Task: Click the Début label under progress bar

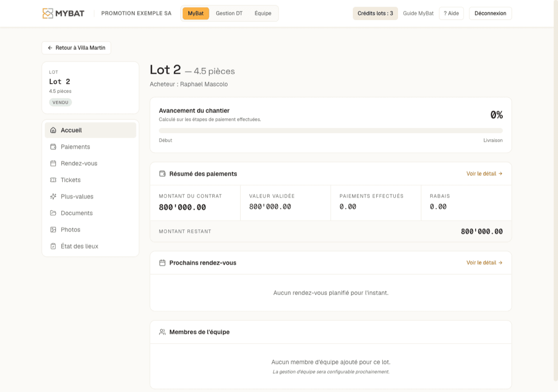Action: coord(166,140)
